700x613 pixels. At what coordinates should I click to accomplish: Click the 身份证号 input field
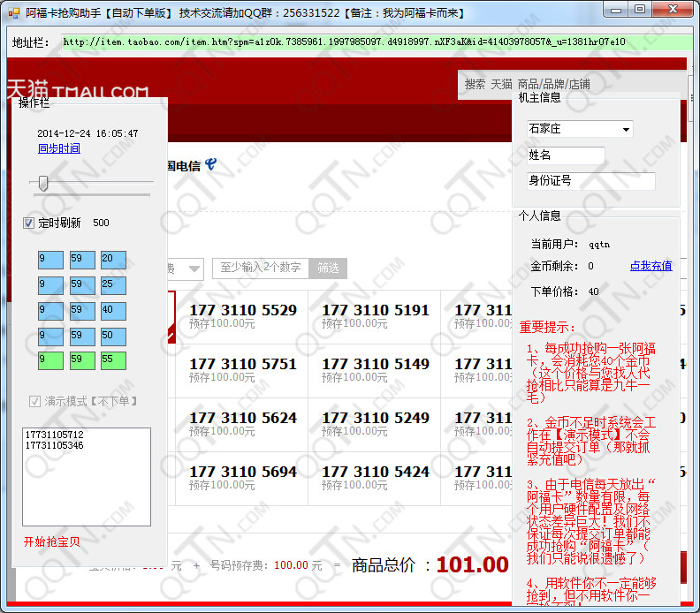pyautogui.click(x=590, y=181)
